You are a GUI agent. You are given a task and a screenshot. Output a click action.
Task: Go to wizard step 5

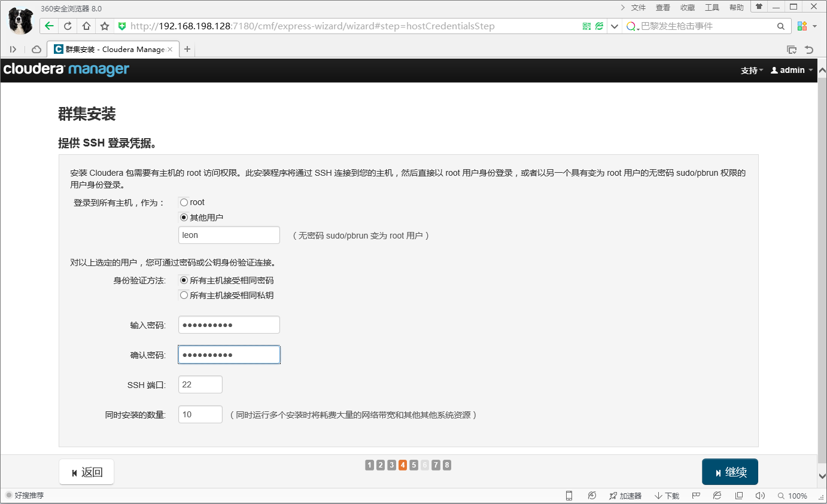tap(413, 465)
